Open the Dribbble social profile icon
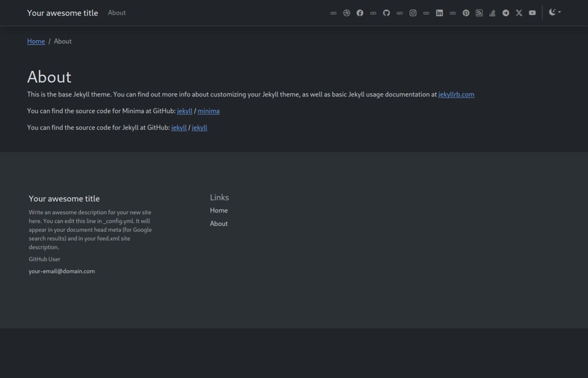Screen dimensions: 588x378 (x=346, y=13)
